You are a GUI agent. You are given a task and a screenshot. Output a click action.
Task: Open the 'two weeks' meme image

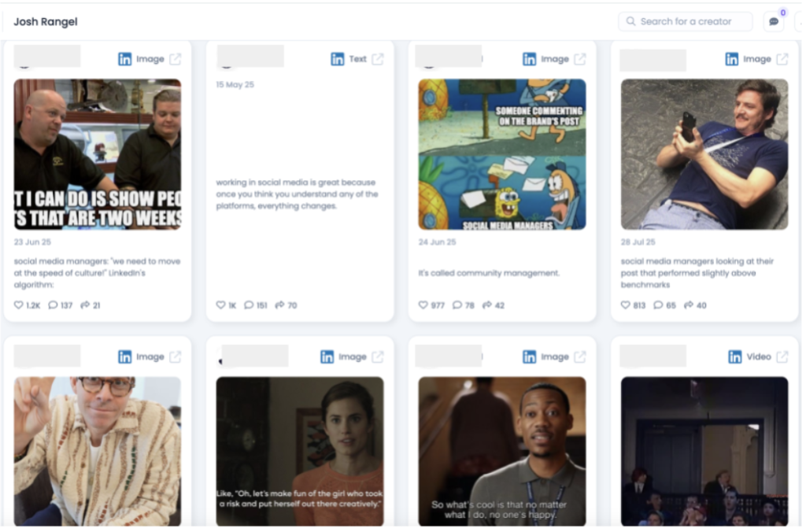click(98, 155)
